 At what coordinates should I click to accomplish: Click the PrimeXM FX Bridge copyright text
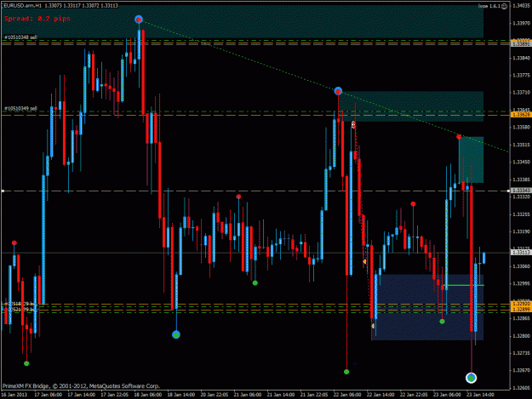[x=81, y=386]
